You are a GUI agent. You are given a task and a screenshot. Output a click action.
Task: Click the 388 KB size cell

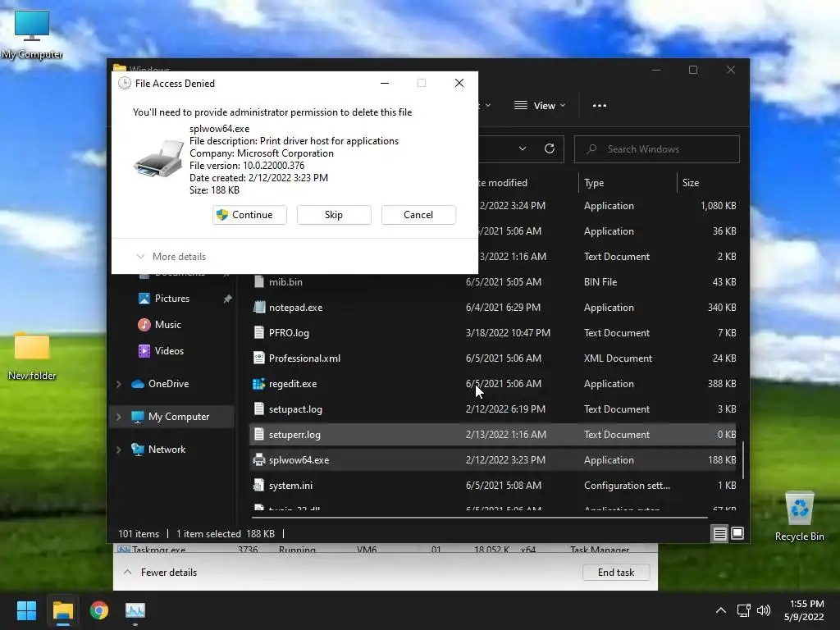coord(722,384)
